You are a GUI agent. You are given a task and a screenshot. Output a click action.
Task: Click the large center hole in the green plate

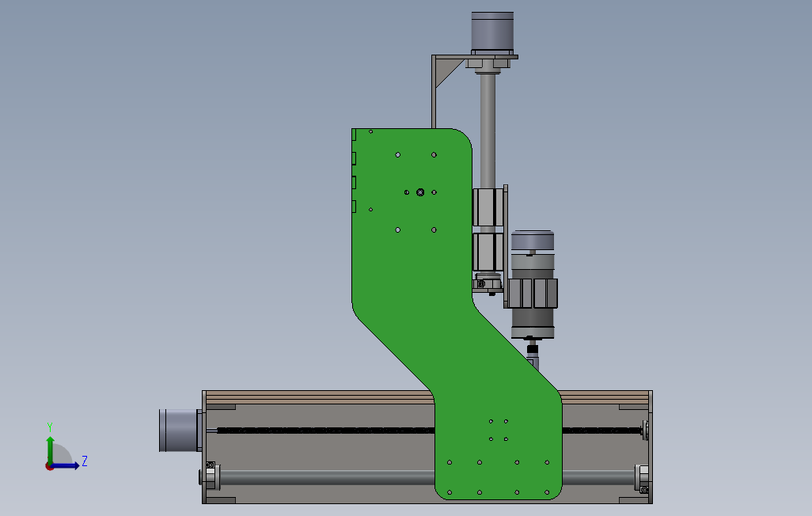[x=420, y=192]
